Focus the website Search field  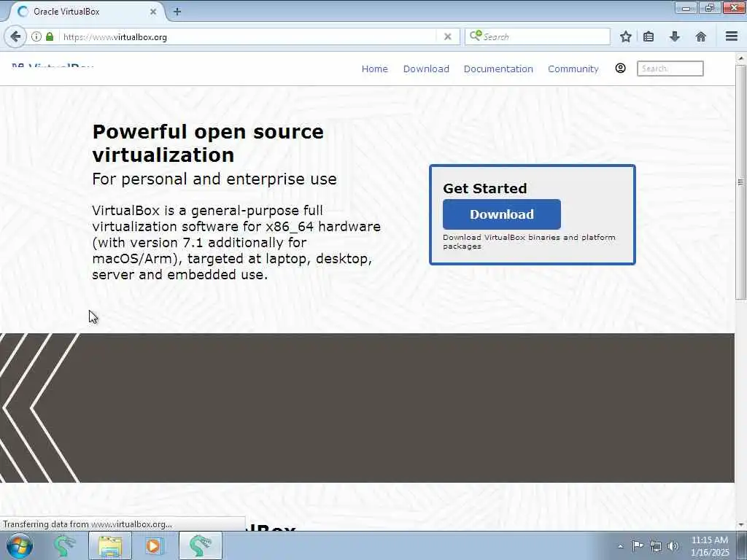pyautogui.click(x=670, y=69)
